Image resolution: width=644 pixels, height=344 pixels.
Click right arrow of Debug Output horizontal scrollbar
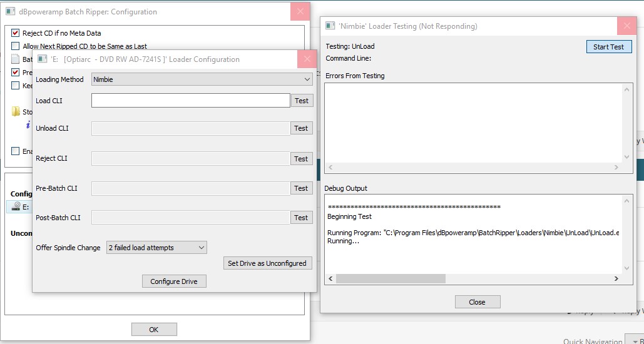point(616,278)
